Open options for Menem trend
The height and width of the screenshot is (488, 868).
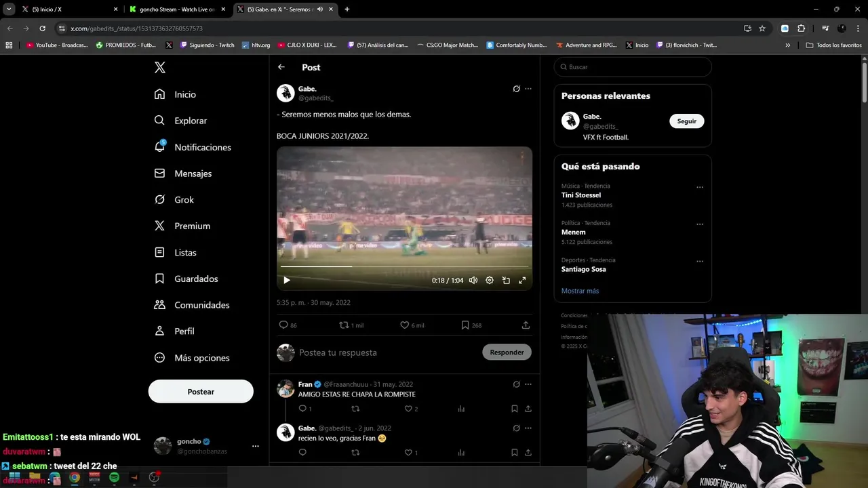[x=700, y=224]
